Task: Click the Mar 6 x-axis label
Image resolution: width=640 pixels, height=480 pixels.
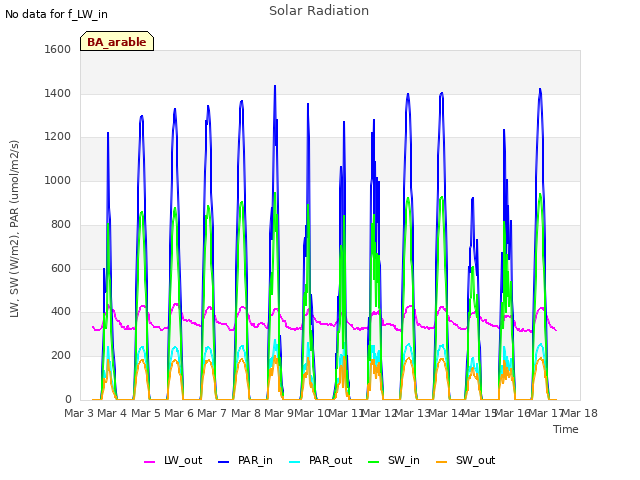Action: tap(179, 413)
